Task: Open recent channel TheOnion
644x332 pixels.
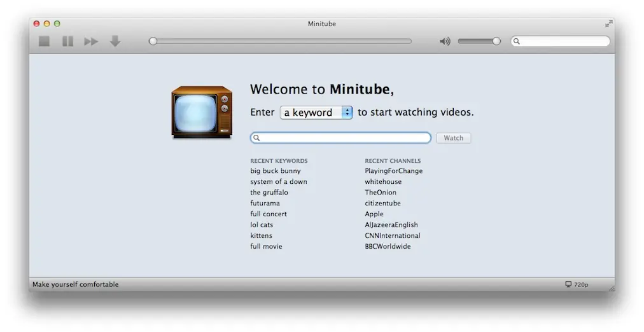Action: tap(381, 192)
